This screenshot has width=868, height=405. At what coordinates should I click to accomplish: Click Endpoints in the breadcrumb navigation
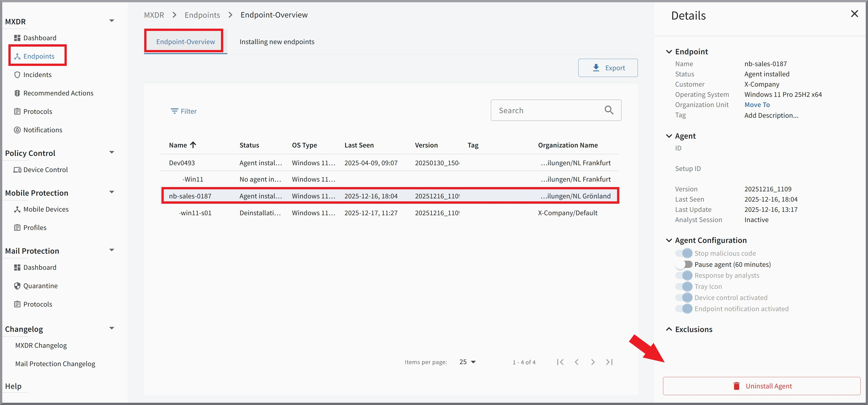(202, 15)
